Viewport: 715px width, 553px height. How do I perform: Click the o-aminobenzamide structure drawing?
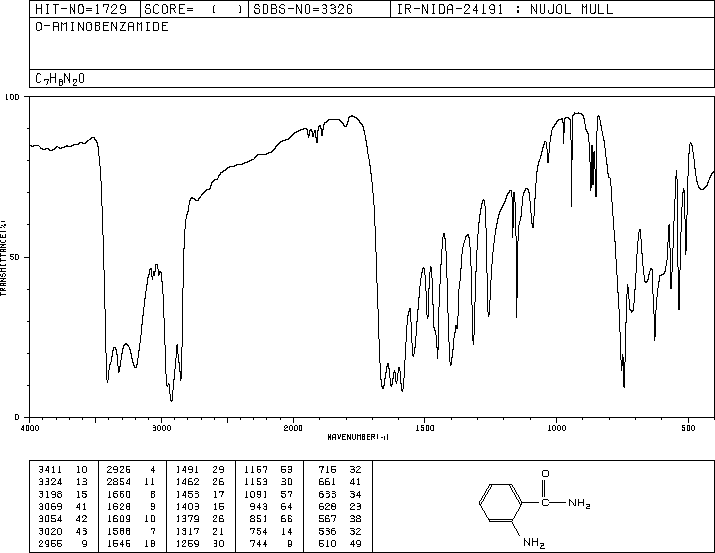(x=535, y=508)
